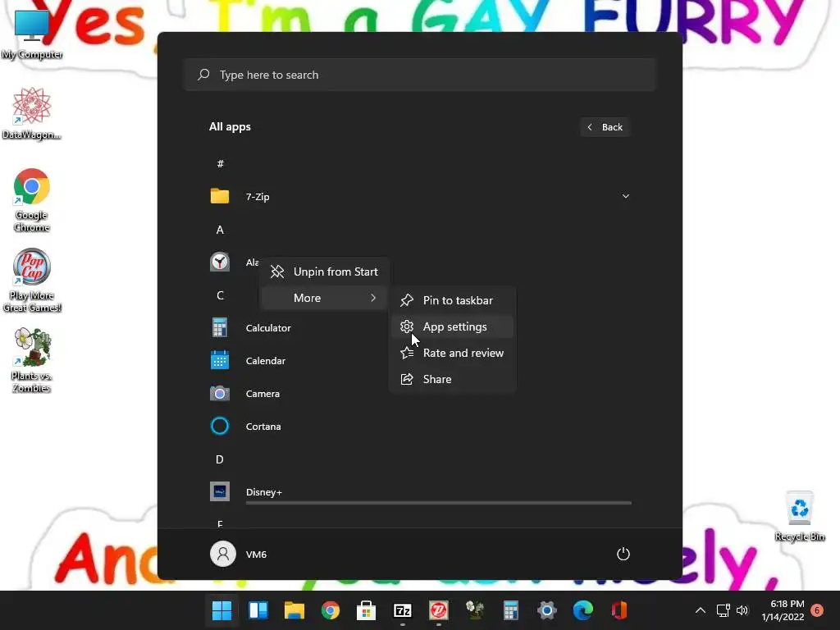Select Unpin from Start
Image resolution: width=840 pixels, height=630 pixels.
(324, 272)
